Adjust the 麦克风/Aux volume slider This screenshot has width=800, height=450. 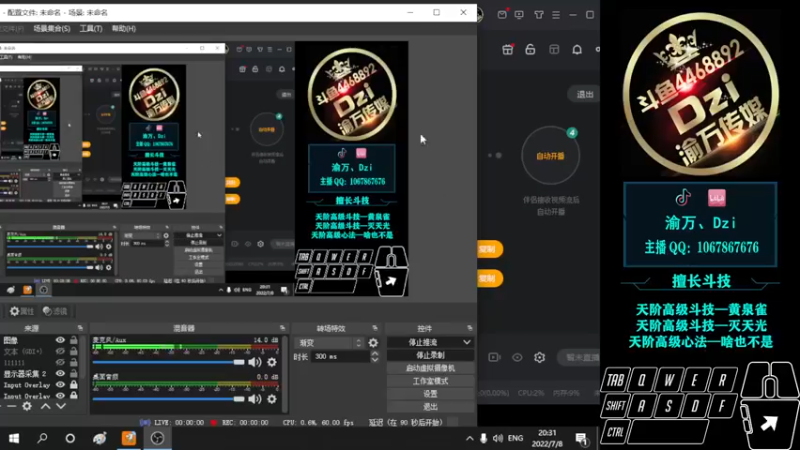168,362
